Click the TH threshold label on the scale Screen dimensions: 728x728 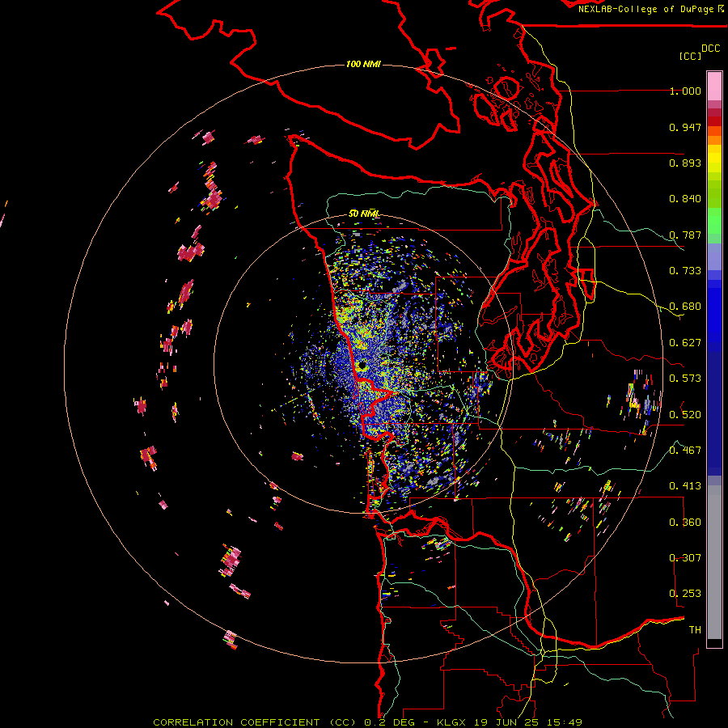tap(695, 630)
